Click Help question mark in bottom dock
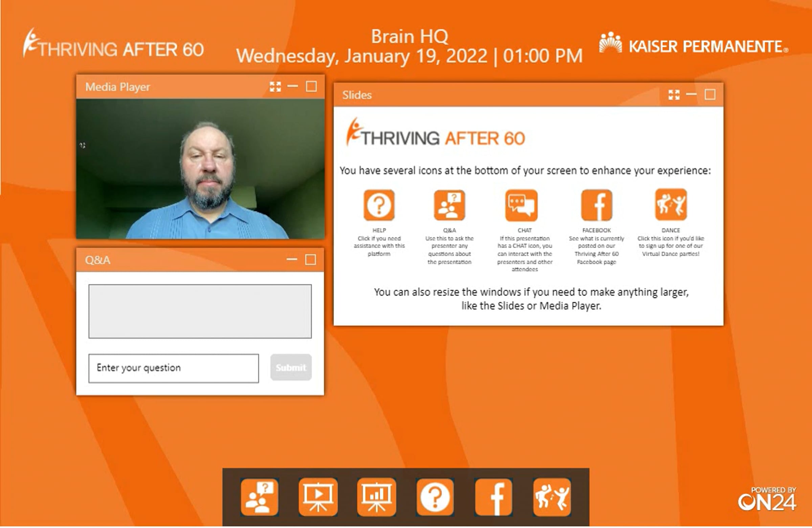Viewport: 812px width, 528px height. (435, 497)
